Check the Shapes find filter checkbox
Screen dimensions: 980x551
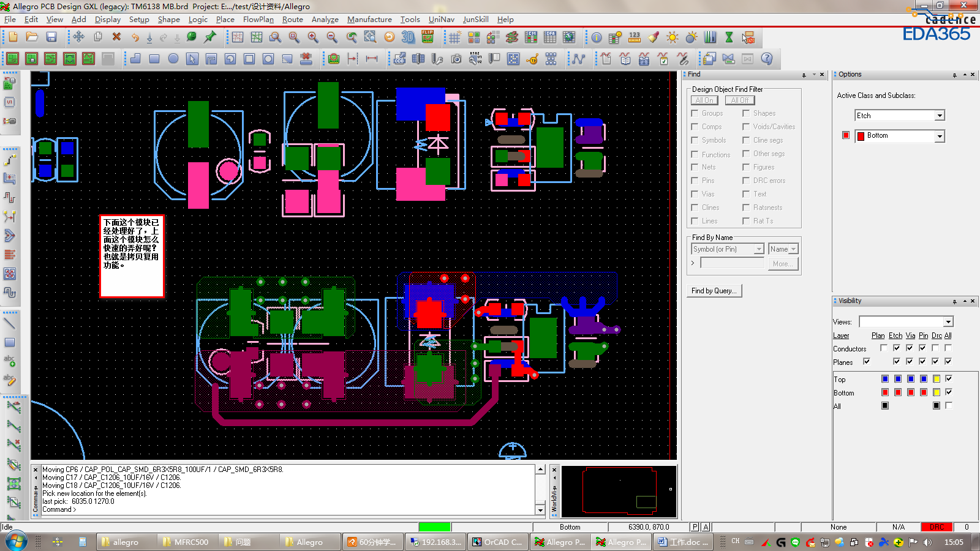click(x=746, y=113)
